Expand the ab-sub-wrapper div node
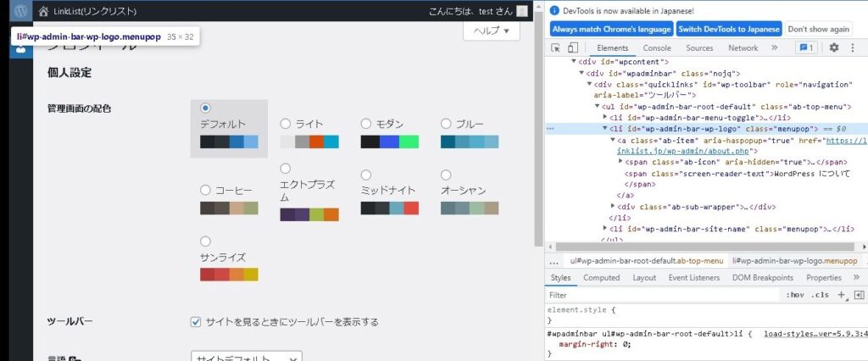868x361 pixels. coord(614,206)
